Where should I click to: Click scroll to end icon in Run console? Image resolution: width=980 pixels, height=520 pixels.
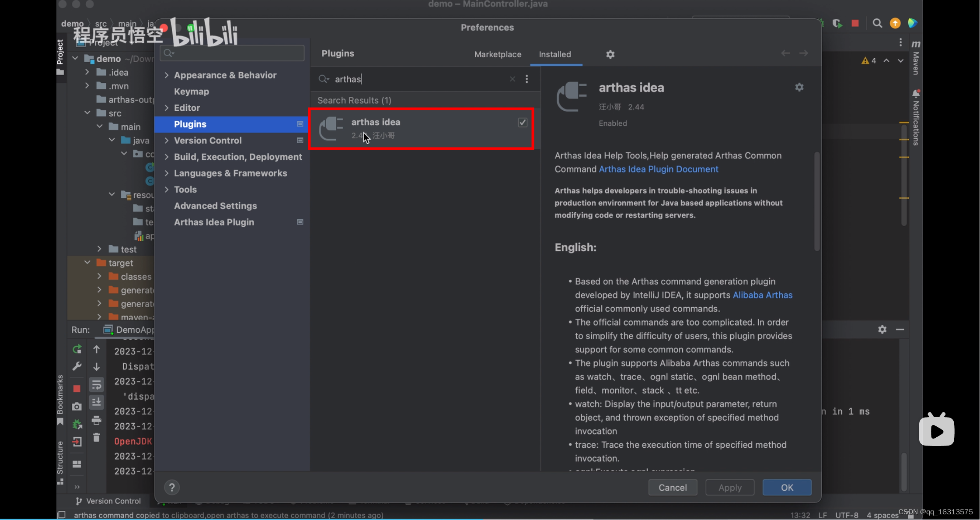click(x=97, y=402)
